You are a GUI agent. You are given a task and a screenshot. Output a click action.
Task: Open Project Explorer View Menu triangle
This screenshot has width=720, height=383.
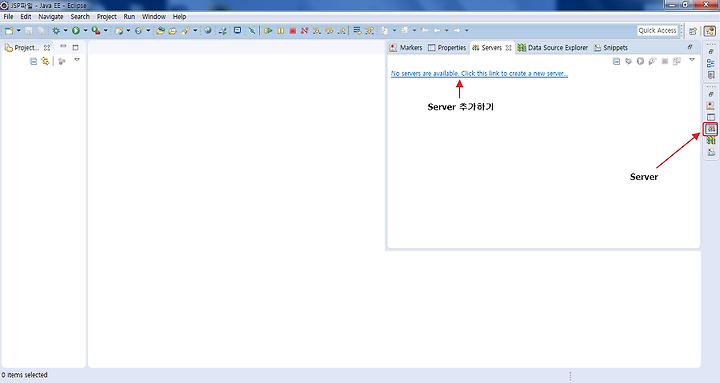click(x=77, y=60)
